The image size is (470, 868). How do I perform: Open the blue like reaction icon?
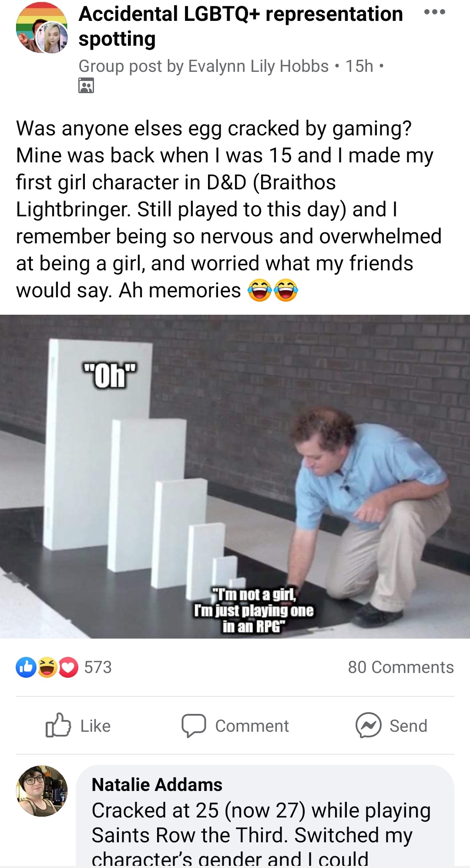26,667
